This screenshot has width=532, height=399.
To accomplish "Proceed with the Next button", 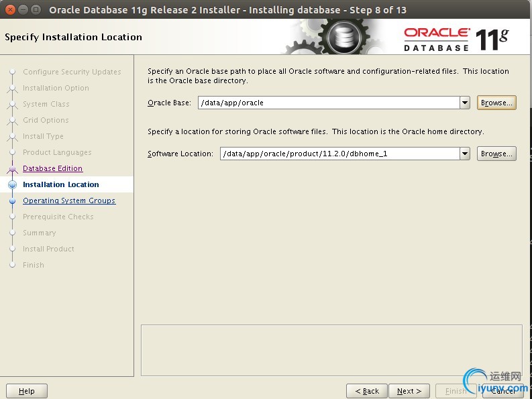I will 409,391.
